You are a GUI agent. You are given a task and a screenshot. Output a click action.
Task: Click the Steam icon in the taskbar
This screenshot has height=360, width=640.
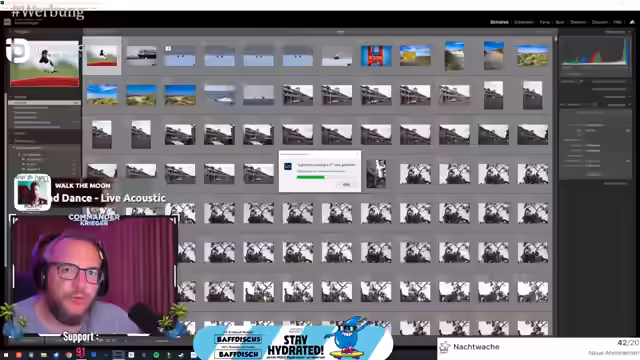[181, 355]
